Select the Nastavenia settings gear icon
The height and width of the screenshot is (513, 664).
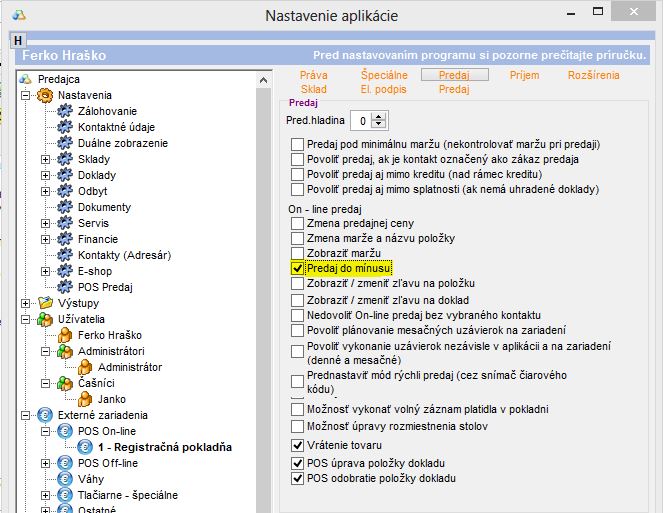pos(44,95)
